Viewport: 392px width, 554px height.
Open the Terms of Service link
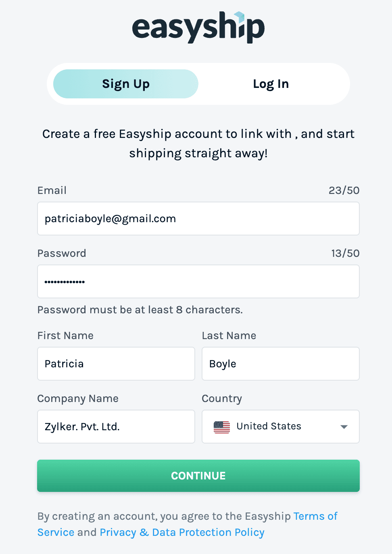tap(315, 516)
